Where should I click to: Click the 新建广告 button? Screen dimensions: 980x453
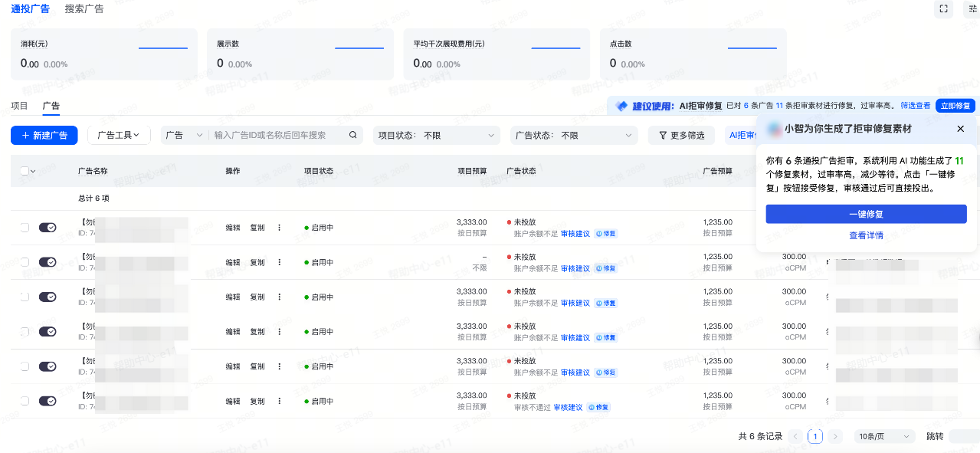(44, 135)
